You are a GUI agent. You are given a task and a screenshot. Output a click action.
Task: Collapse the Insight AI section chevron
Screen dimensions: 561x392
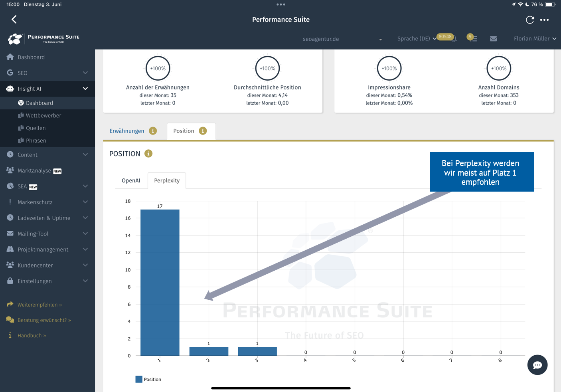point(85,89)
